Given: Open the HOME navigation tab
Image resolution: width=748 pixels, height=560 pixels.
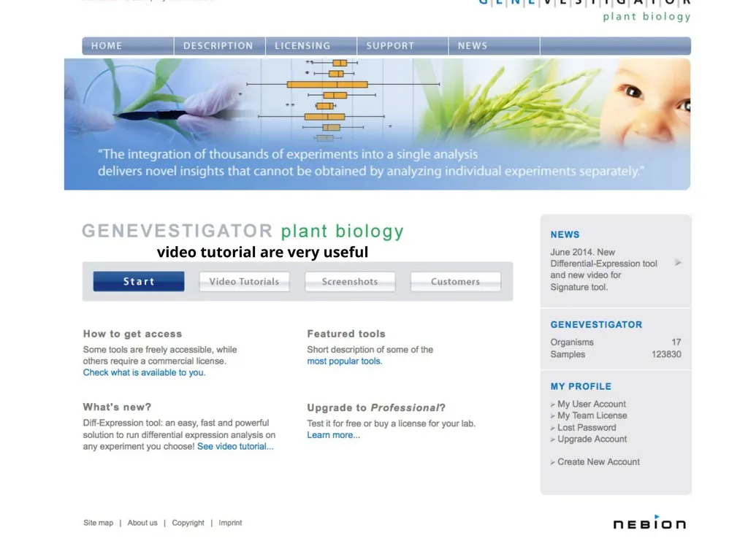Looking at the screenshot, I should click(128, 46).
